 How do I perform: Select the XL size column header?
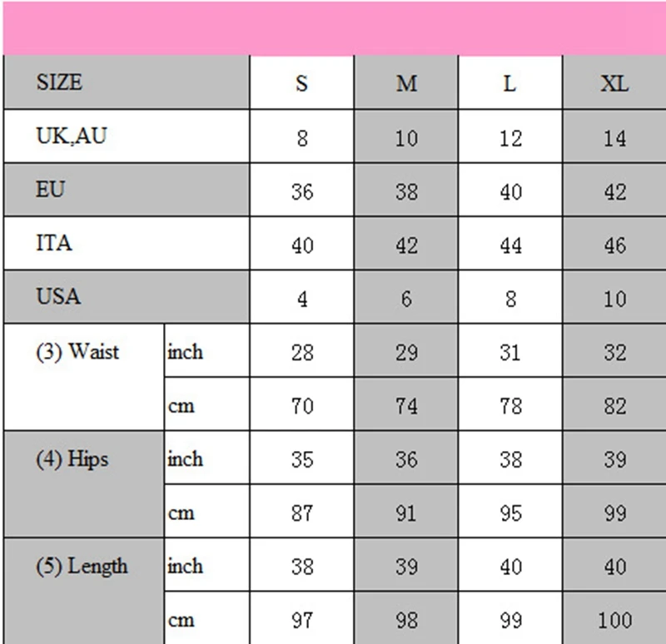point(614,82)
